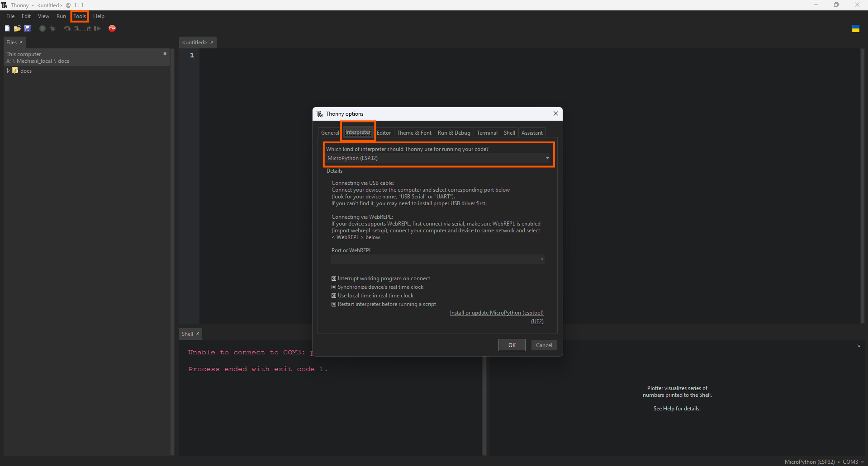Confirm options with the OK button
This screenshot has width=868, height=466.
[512, 345]
